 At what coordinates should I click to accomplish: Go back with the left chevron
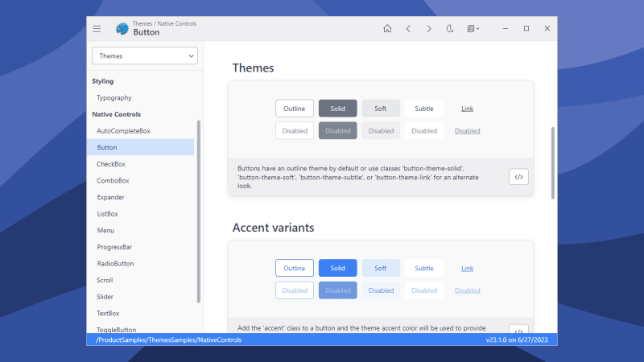coord(408,29)
